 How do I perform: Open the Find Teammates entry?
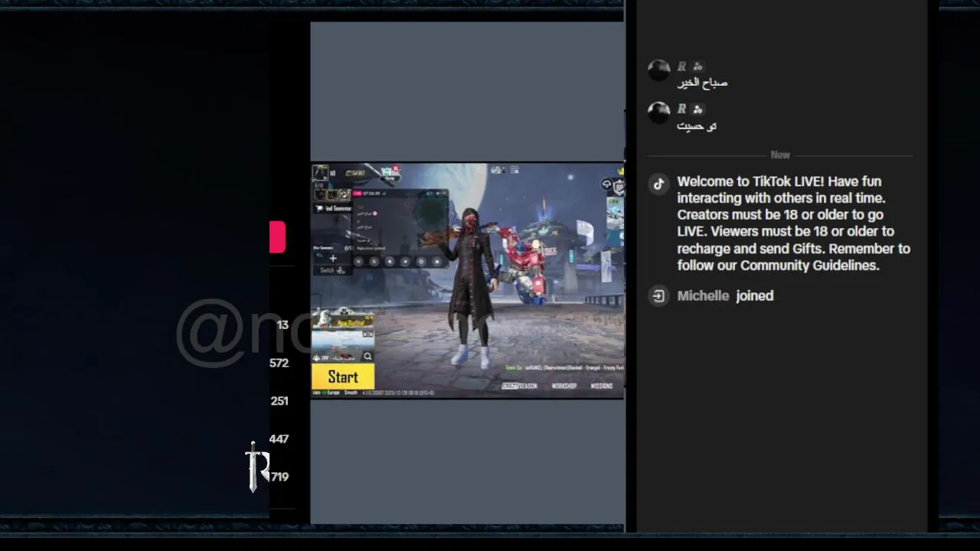pyautogui.click(x=332, y=208)
